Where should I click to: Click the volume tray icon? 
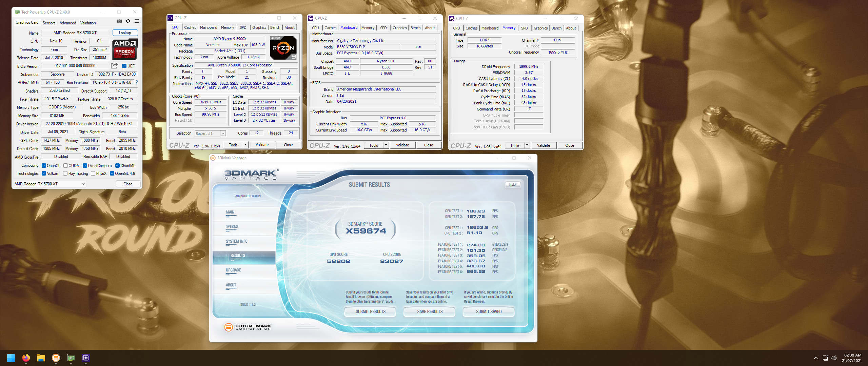pyautogui.click(x=834, y=358)
